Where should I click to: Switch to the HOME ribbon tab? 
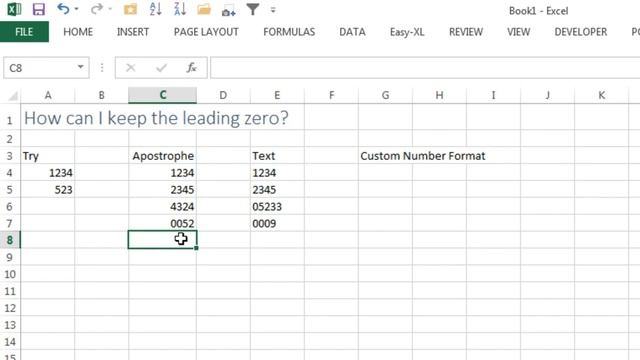click(78, 32)
